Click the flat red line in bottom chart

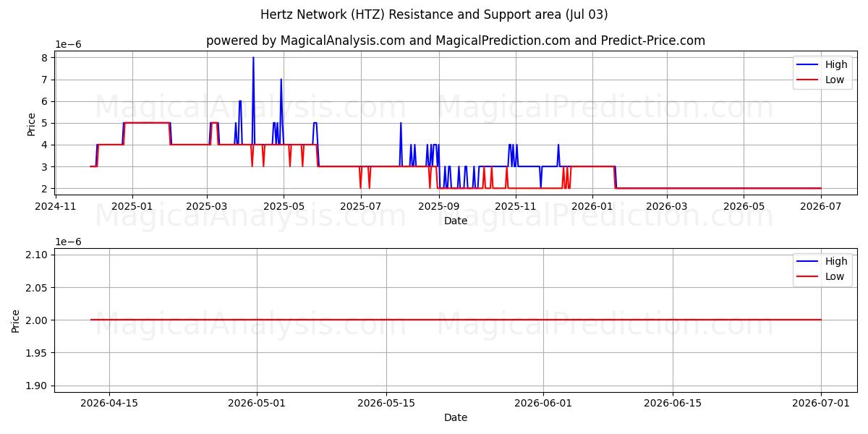tap(456, 320)
